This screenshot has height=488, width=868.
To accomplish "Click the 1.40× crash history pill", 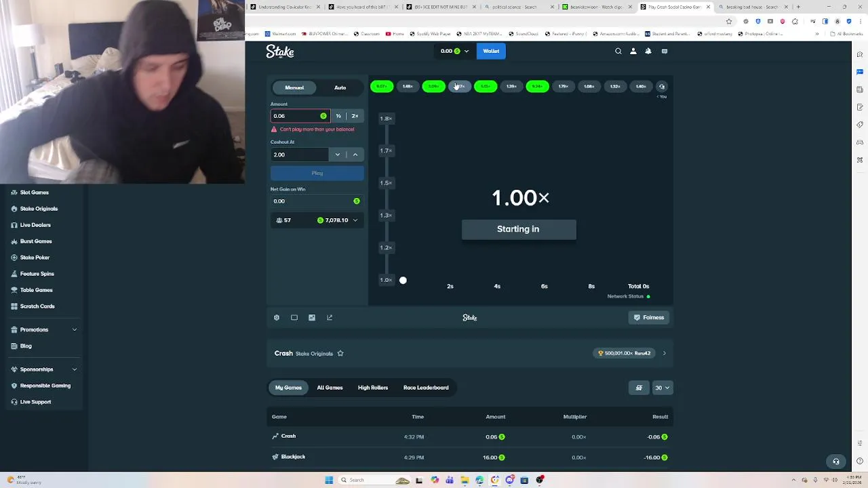I will (x=641, y=86).
